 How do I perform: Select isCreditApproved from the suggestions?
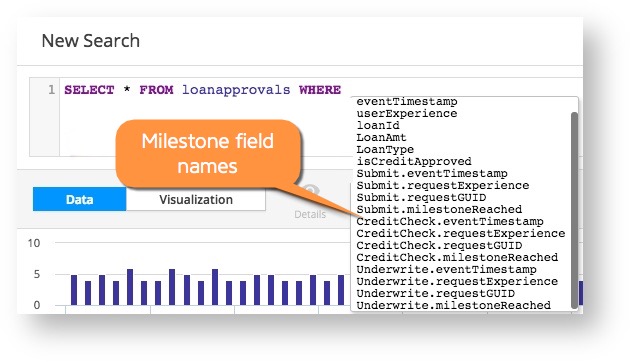coord(414,162)
